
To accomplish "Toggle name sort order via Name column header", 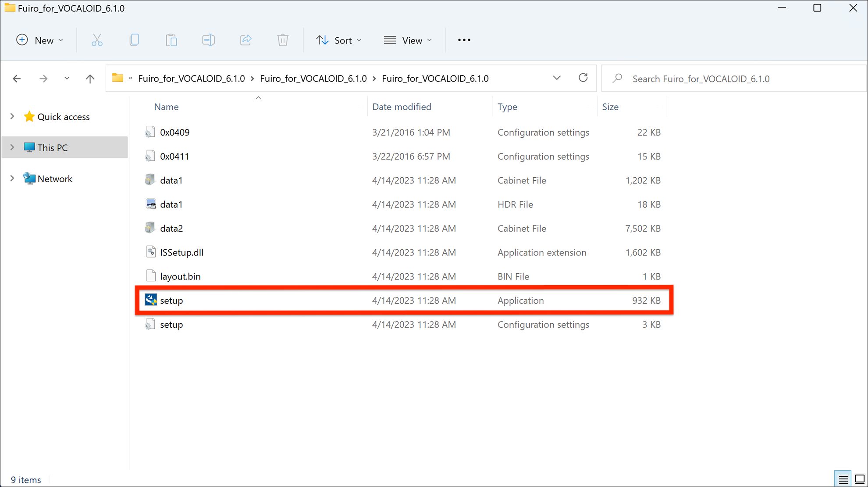I will coord(166,107).
